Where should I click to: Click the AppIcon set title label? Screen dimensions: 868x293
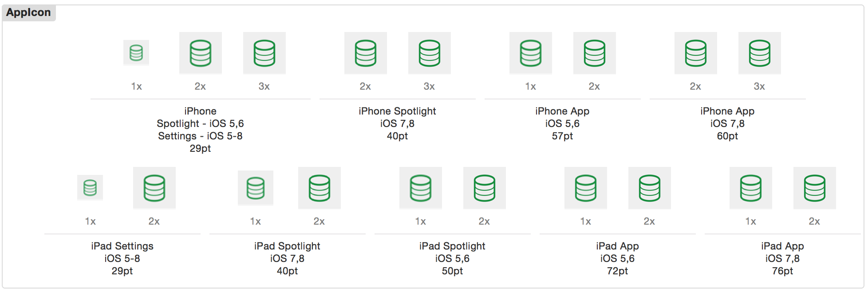28,12
